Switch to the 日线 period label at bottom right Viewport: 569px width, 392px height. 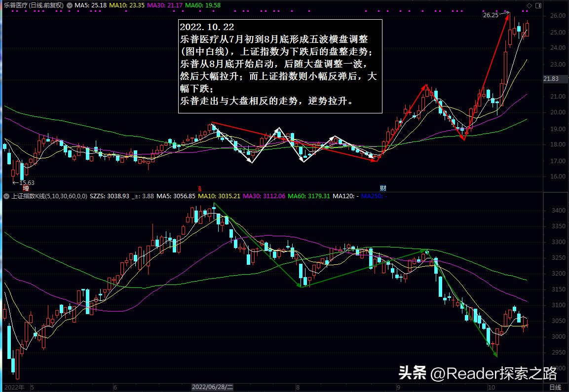tap(556, 387)
